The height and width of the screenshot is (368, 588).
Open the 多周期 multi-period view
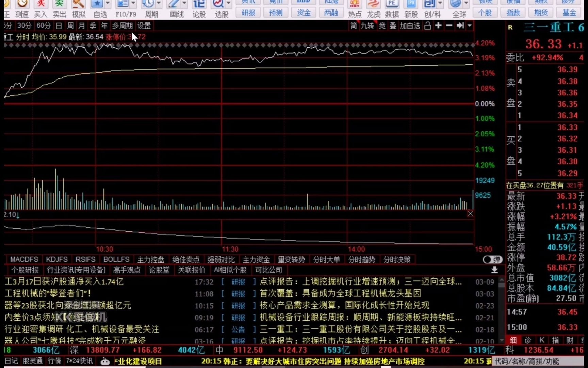(x=122, y=26)
